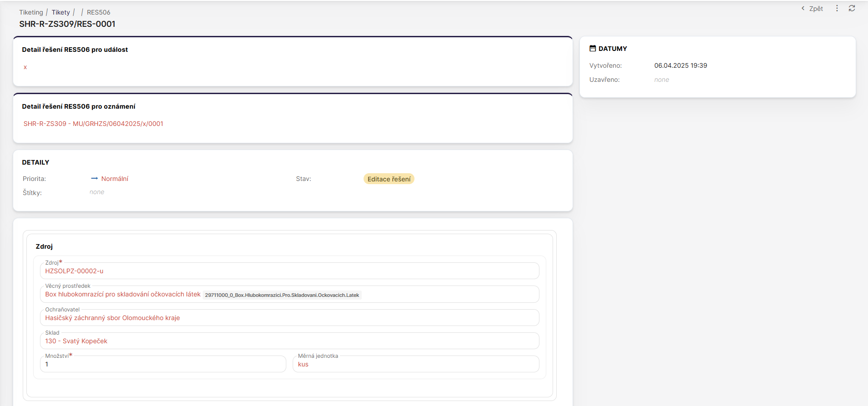This screenshot has height=406, width=868.
Task: Open SHR-R-ZS309 notification link
Action: (x=93, y=124)
